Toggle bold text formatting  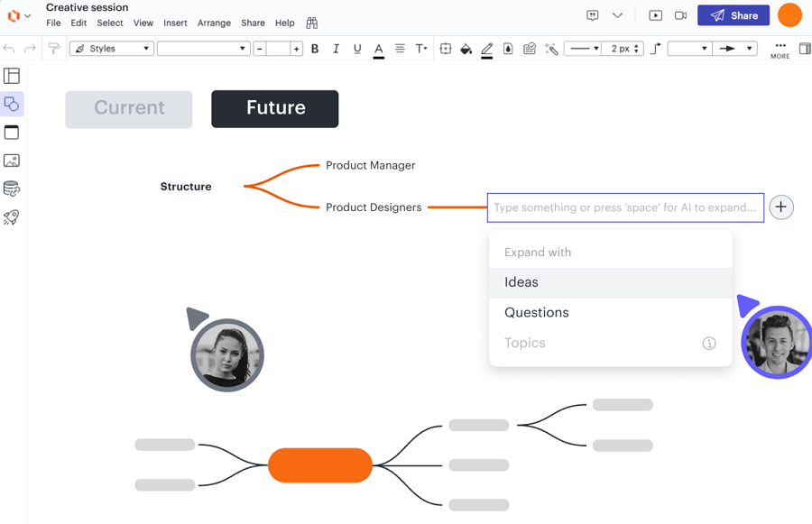coord(315,49)
